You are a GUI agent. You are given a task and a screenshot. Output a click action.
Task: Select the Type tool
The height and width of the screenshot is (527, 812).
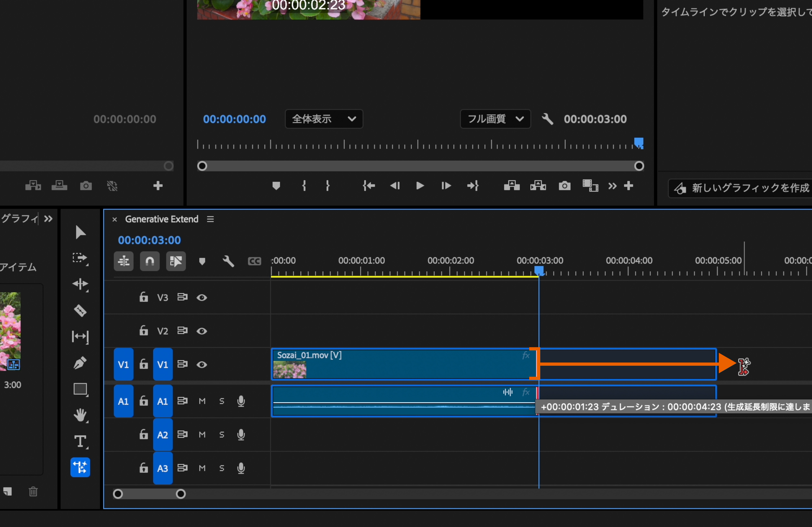click(x=80, y=441)
